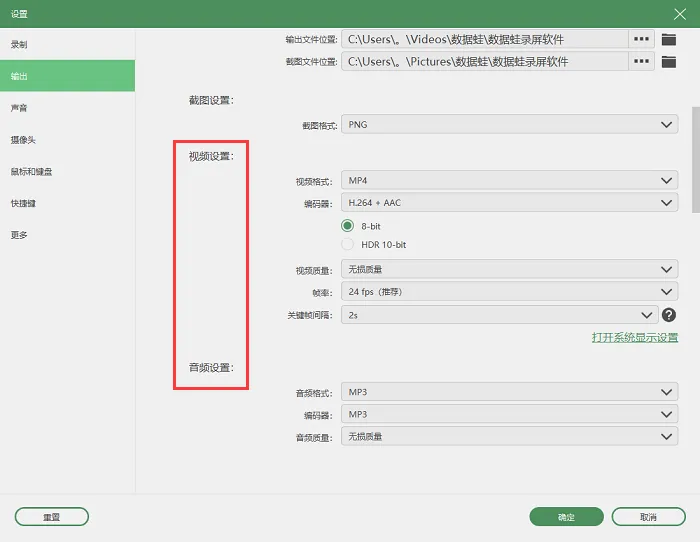The width and height of the screenshot is (700, 542).
Task: Open 鼠标和键盘 settings tab
Action: pos(67,171)
